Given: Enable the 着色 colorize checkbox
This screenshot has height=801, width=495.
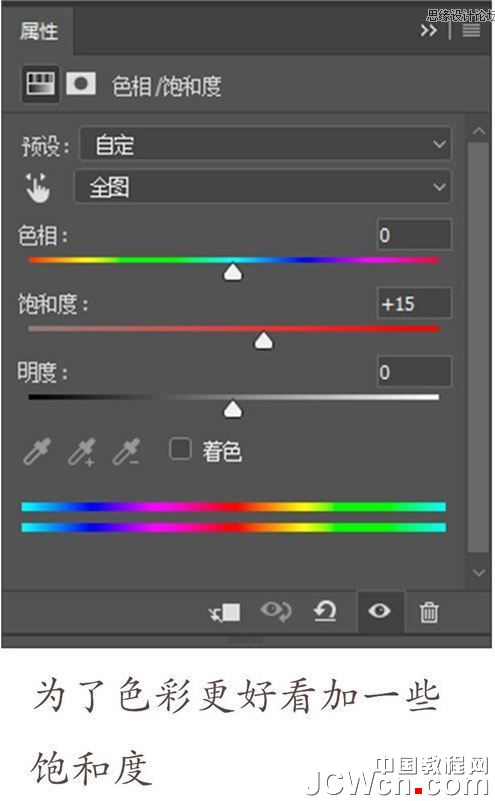Looking at the screenshot, I should point(180,450).
